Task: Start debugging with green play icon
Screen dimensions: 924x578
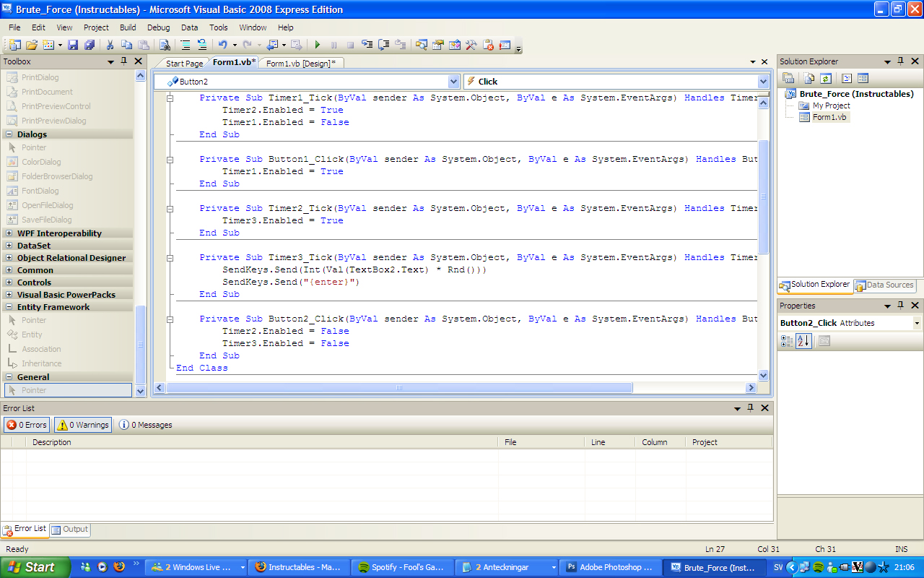Action: click(317, 45)
